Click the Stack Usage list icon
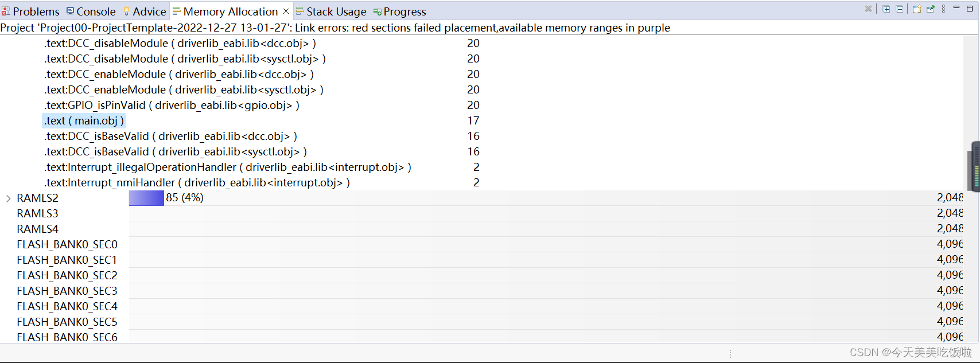The height and width of the screenshot is (363, 980). [300, 11]
